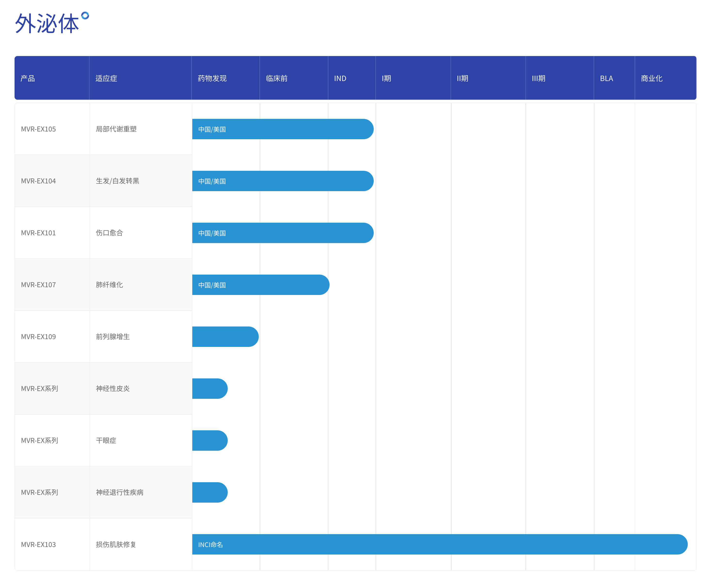
Task: Click the MVR-EX105 progress bar
Action: tap(283, 129)
